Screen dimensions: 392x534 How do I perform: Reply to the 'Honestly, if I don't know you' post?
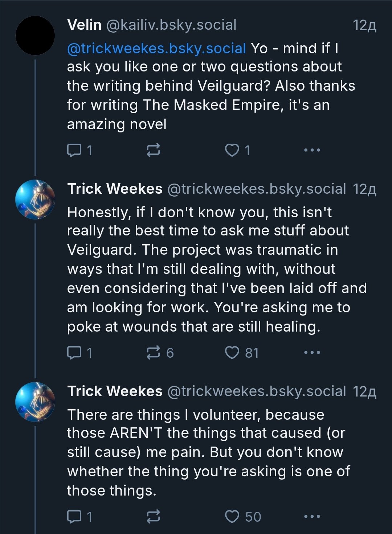tap(80, 353)
